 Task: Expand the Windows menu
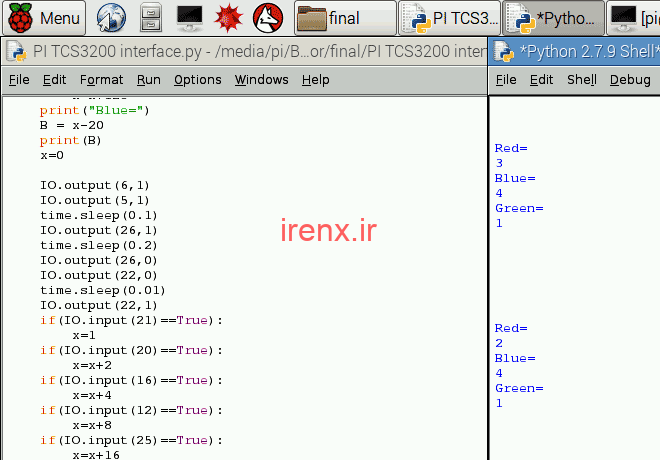coord(261,80)
